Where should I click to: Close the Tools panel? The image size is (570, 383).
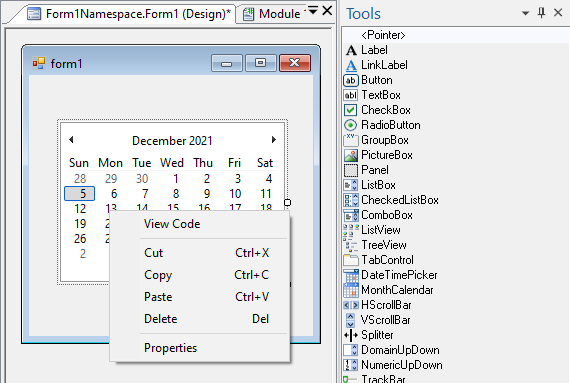click(558, 13)
